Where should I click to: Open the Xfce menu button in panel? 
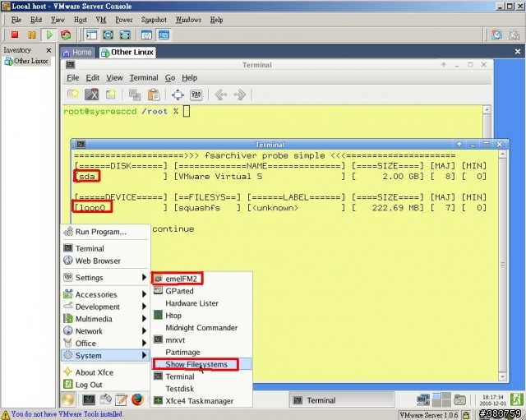pos(67,400)
